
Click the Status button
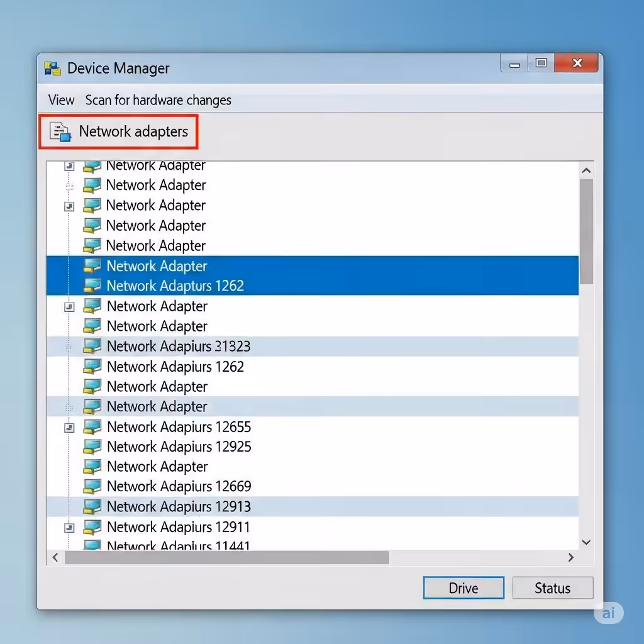pyautogui.click(x=552, y=588)
